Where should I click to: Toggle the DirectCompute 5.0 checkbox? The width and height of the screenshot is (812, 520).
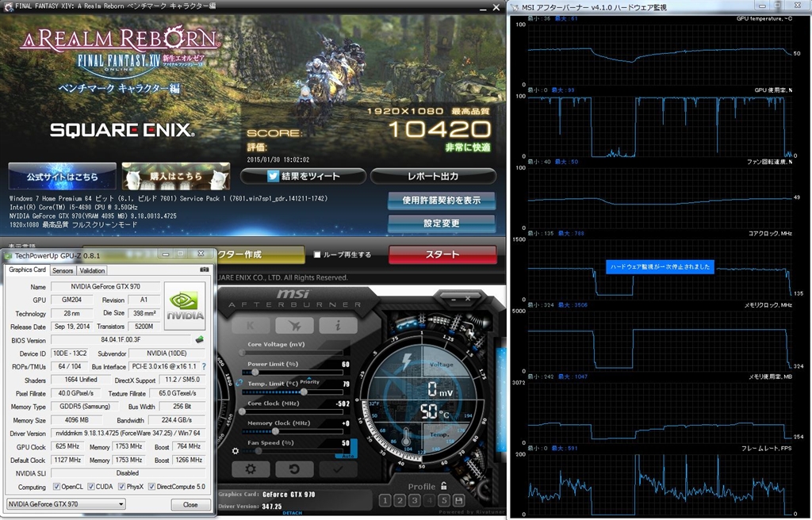(151, 487)
